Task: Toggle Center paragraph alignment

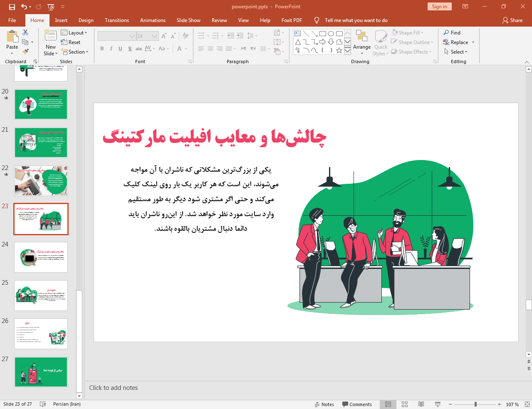Action: click(x=210, y=49)
